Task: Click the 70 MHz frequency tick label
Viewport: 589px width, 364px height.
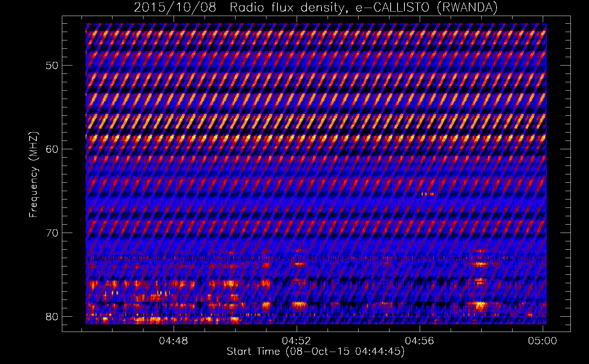Action: (52, 233)
